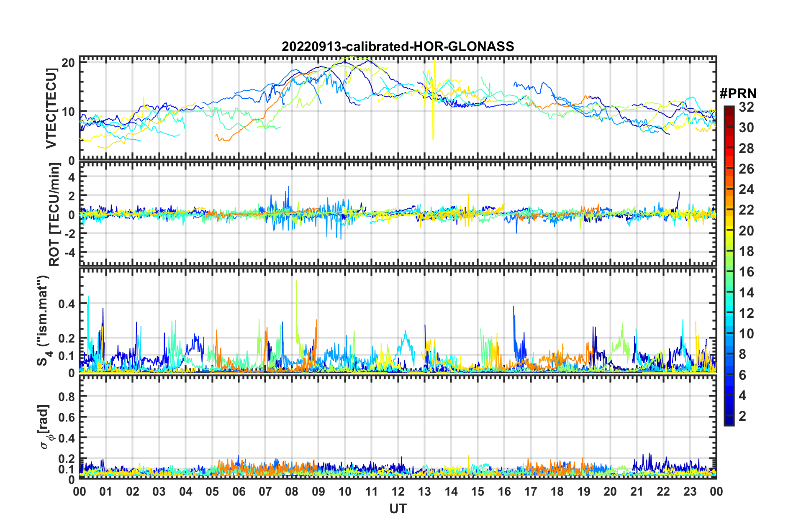Click colorbar tick label "22"
The width and height of the screenshot is (796, 532).
coord(746,210)
